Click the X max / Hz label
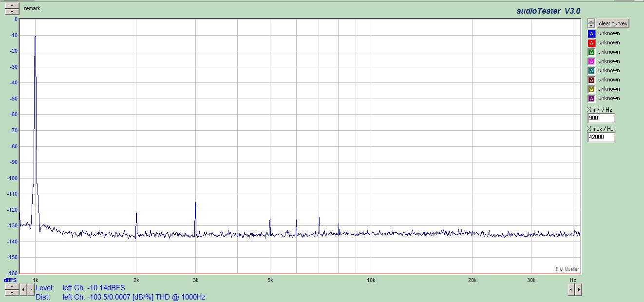 [600, 129]
